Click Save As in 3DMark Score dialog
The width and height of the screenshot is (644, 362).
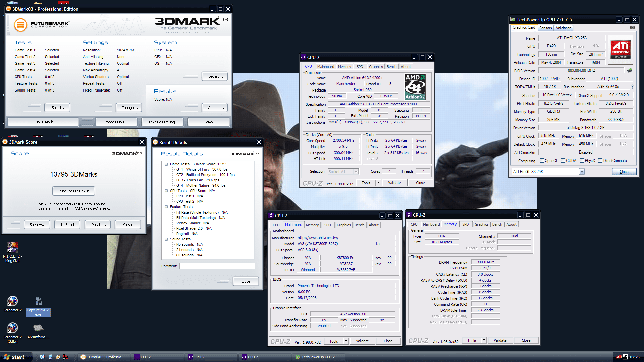point(38,225)
